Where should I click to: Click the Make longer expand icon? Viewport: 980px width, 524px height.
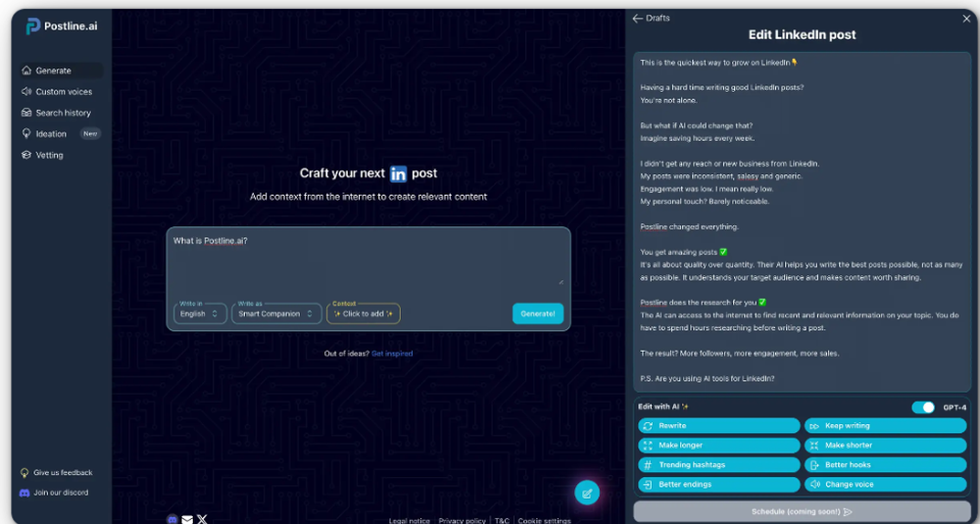[x=648, y=446]
